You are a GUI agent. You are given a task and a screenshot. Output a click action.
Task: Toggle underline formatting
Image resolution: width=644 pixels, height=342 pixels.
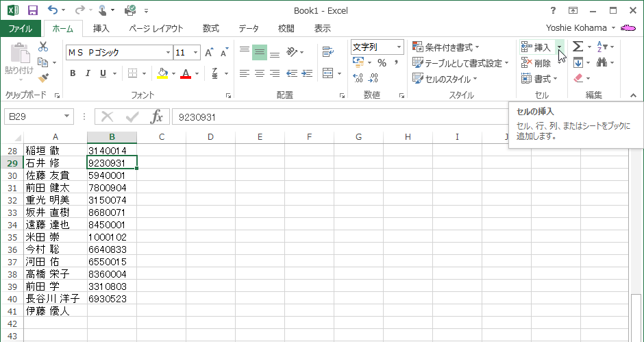point(103,73)
